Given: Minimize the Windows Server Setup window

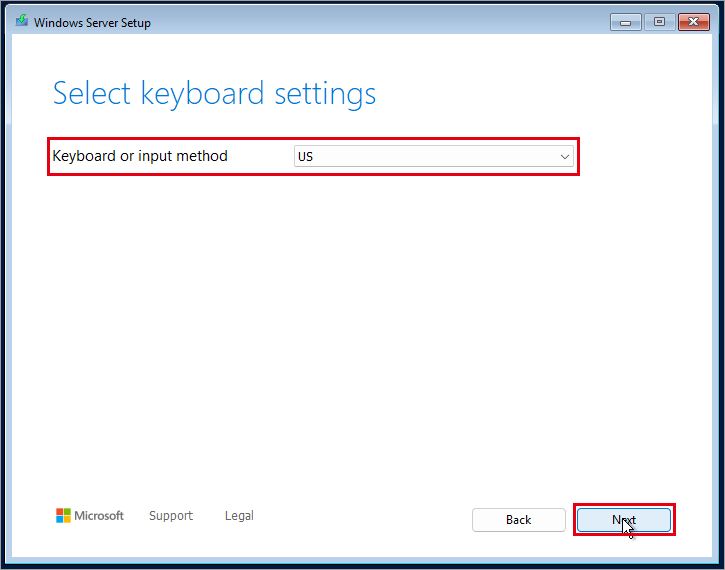Looking at the screenshot, I should tap(625, 22).
